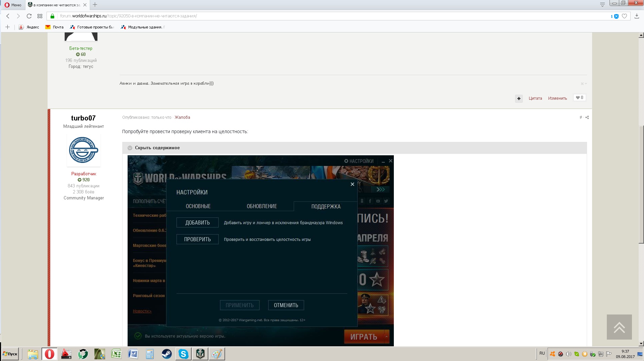Click the page scrollbar up arrow
Image resolution: width=644 pixels, height=361 pixels.
click(x=641, y=35)
